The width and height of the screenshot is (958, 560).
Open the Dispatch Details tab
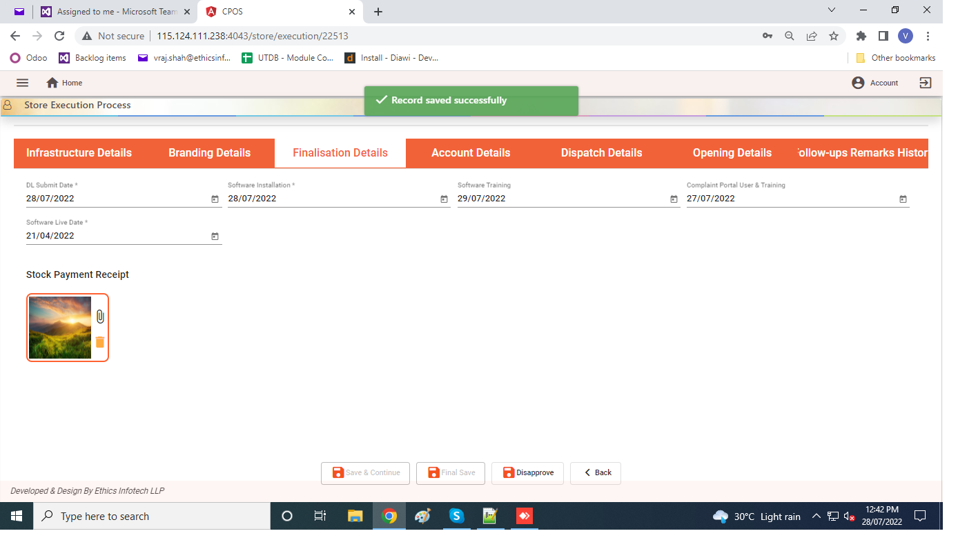[601, 153]
